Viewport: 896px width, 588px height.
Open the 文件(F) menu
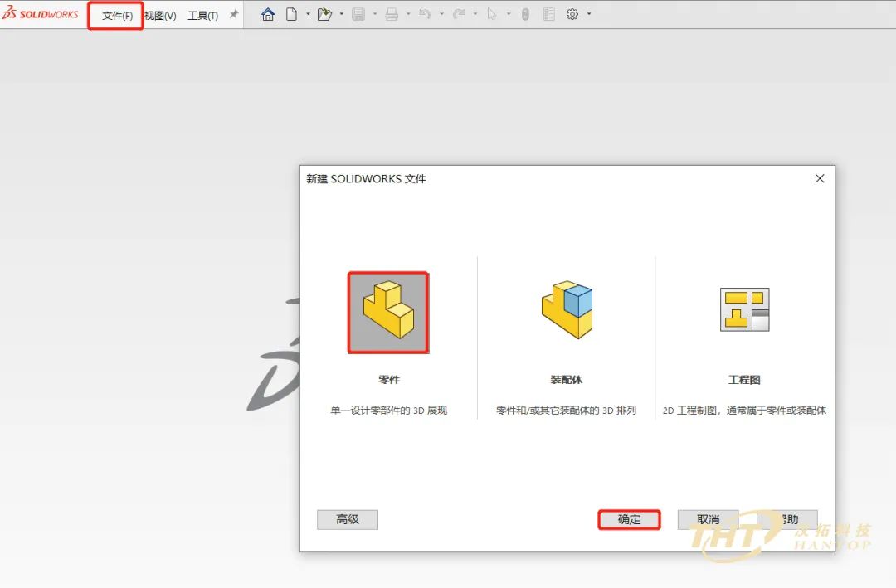[x=117, y=16]
